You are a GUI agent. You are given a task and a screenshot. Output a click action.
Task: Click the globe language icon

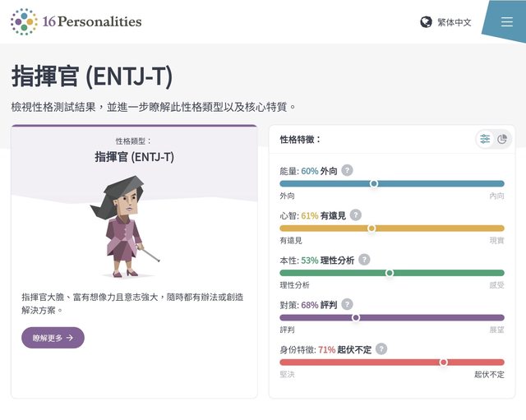[426, 22]
